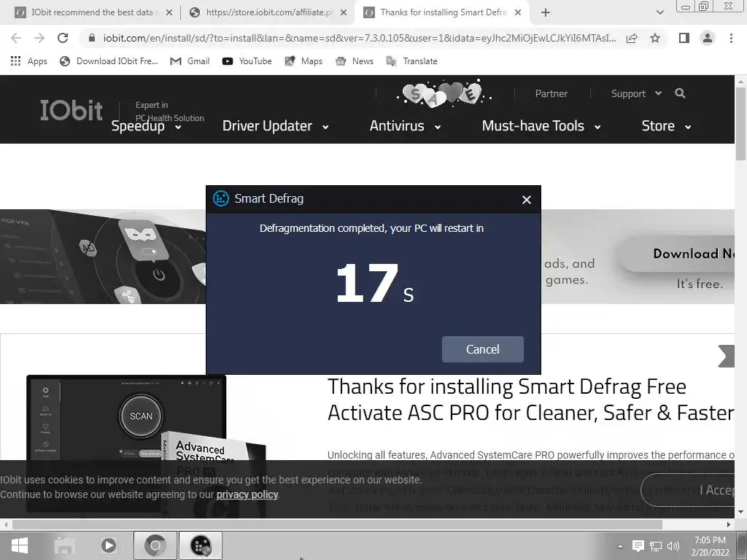Image resolution: width=747 pixels, height=560 pixels.
Task: Open the Maps bookmark
Action: 303,61
